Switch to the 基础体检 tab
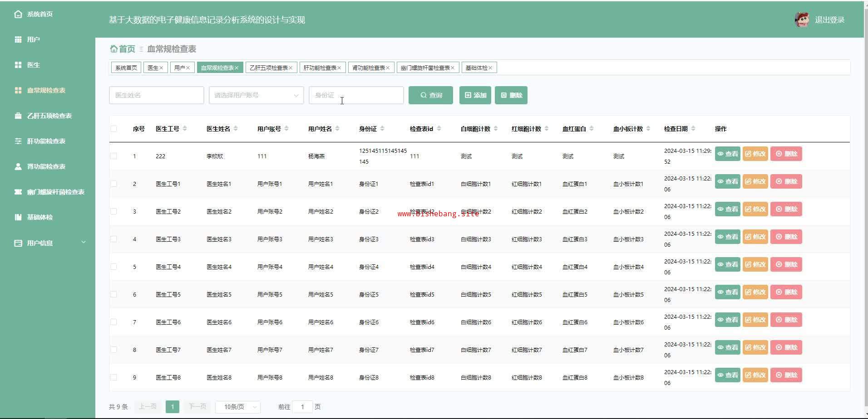Screen dimensions: 868x419 point(476,68)
